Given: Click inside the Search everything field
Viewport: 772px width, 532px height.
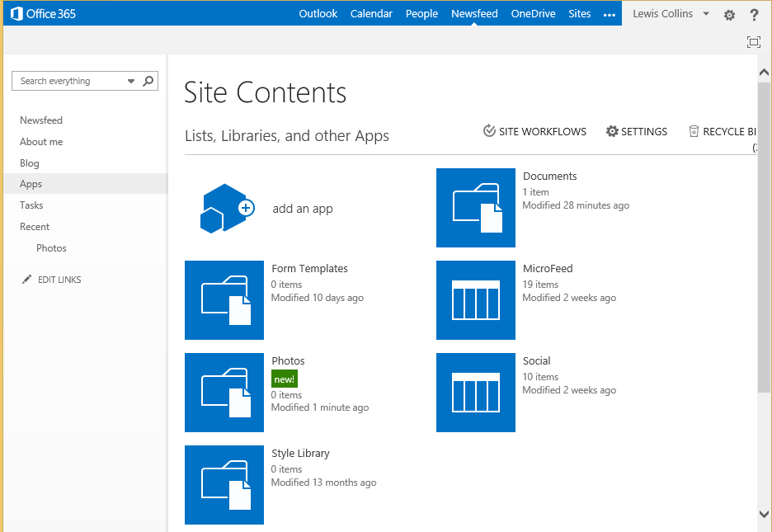Looking at the screenshot, I should pos(70,81).
